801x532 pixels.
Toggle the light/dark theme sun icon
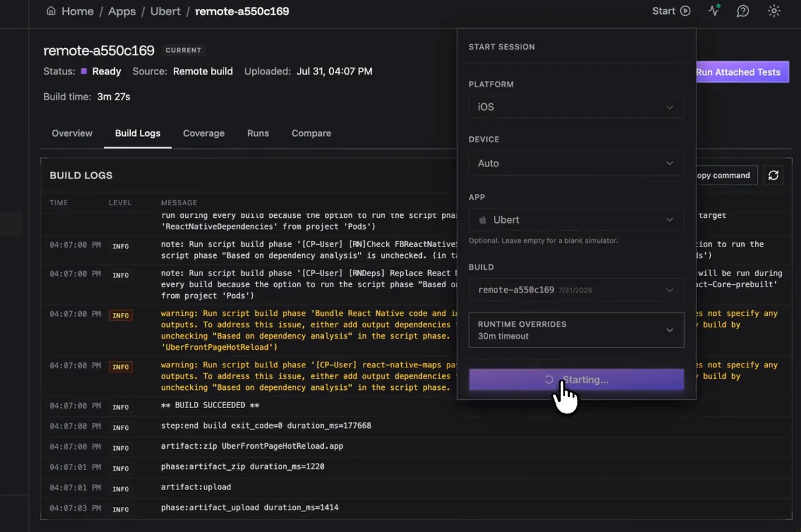point(774,11)
